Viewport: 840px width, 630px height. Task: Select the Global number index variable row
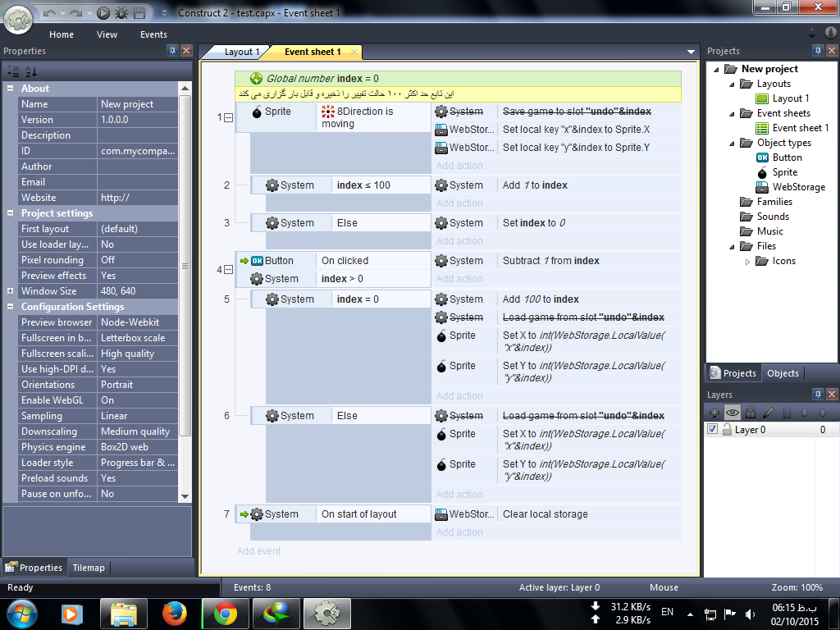coord(458,78)
